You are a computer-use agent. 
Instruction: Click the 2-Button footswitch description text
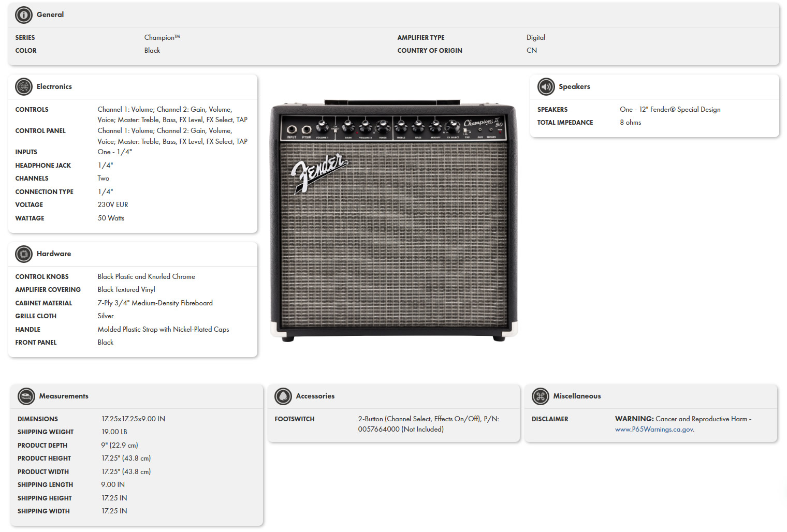(429, 424)
